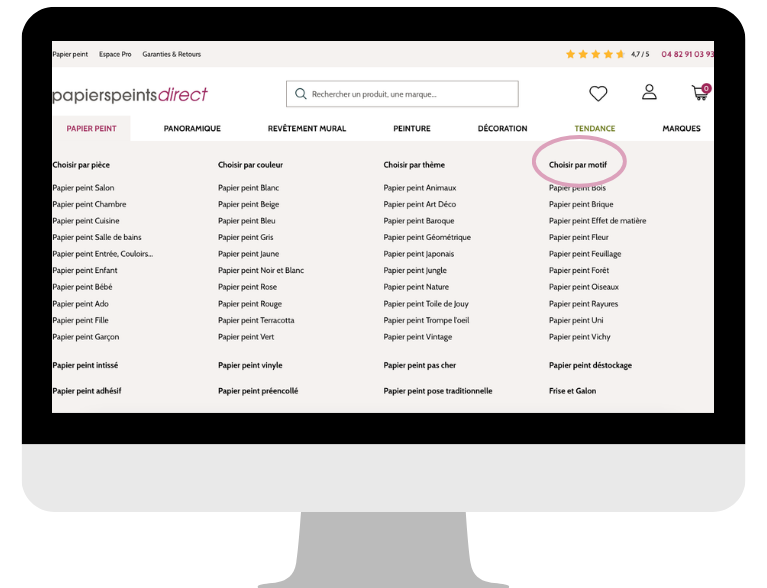Select the Marques menu item
This screenshot has height=588, width=767.
pyautogui.click(x=681, y=129)
